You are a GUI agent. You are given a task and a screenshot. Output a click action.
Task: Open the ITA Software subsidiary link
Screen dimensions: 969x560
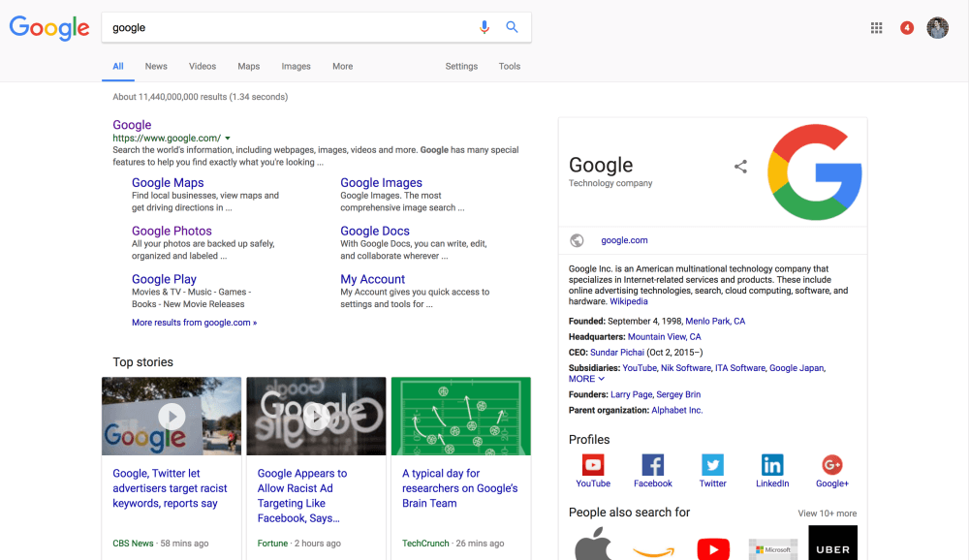coord(740,368)
